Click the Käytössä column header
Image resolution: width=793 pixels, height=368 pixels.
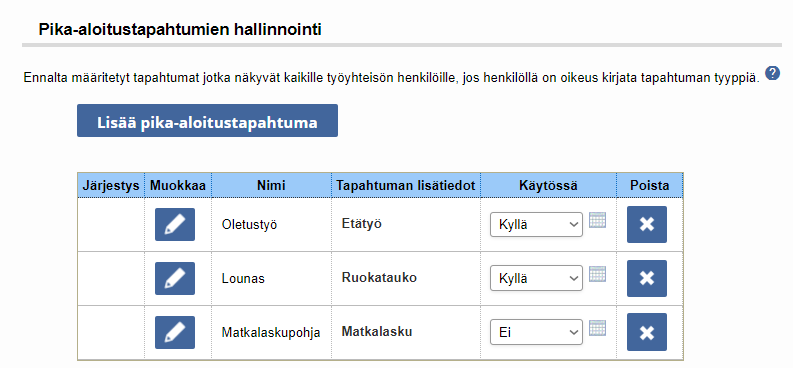[x=548, y=186]
